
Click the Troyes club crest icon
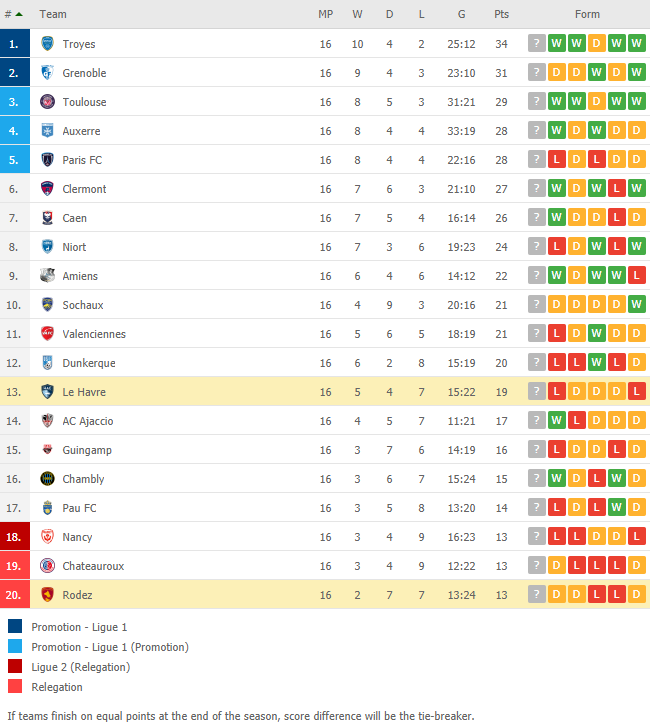tap(47, 44)
